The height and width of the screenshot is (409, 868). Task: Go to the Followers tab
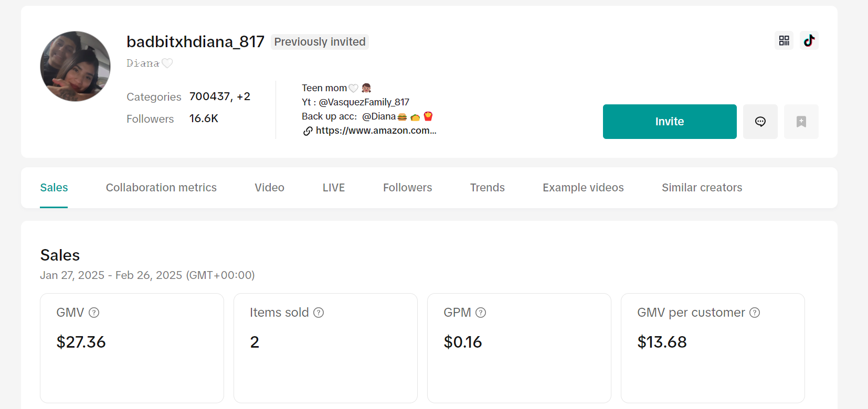coord(407,188)
